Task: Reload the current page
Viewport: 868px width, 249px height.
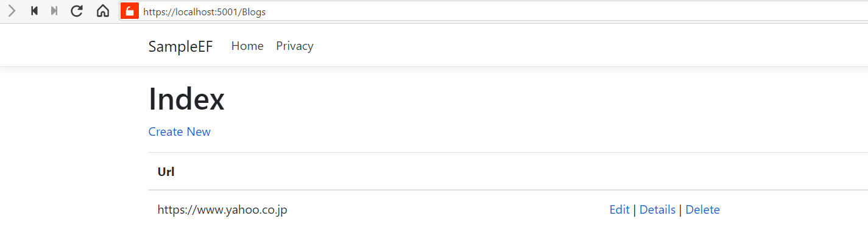Action: (77, 11)
